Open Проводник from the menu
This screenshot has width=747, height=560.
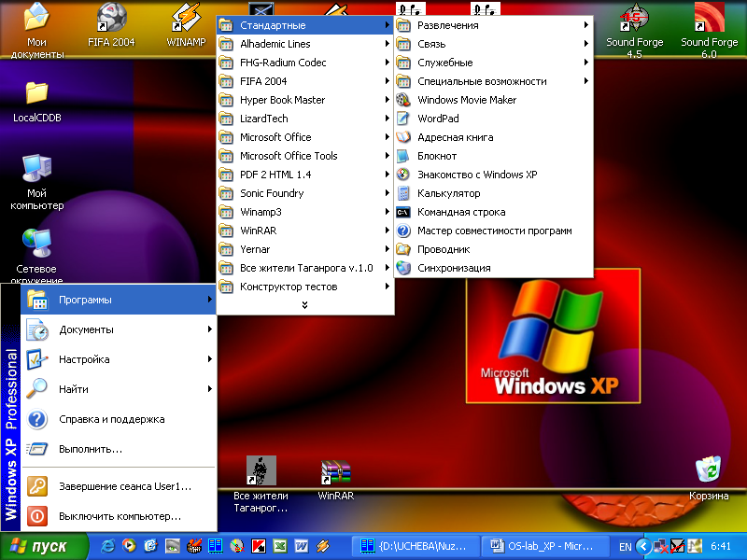pos(494,249)
